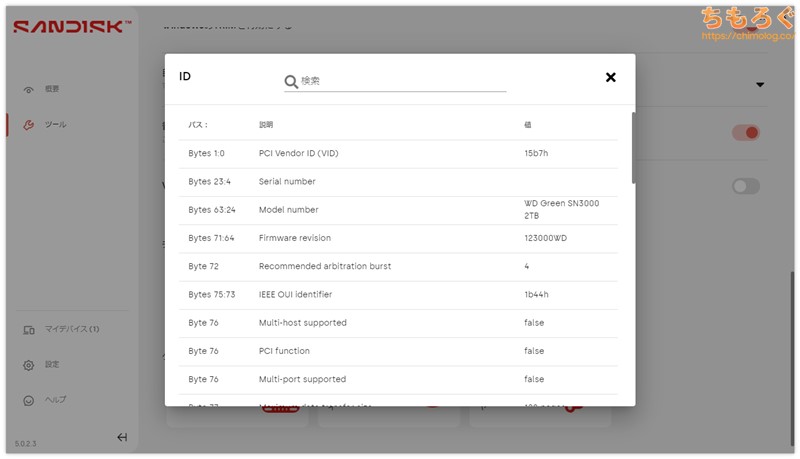The image size is (800, 459).
Task: Click the Firmware revision value 123000WD
Action: [x=547, y=238]
